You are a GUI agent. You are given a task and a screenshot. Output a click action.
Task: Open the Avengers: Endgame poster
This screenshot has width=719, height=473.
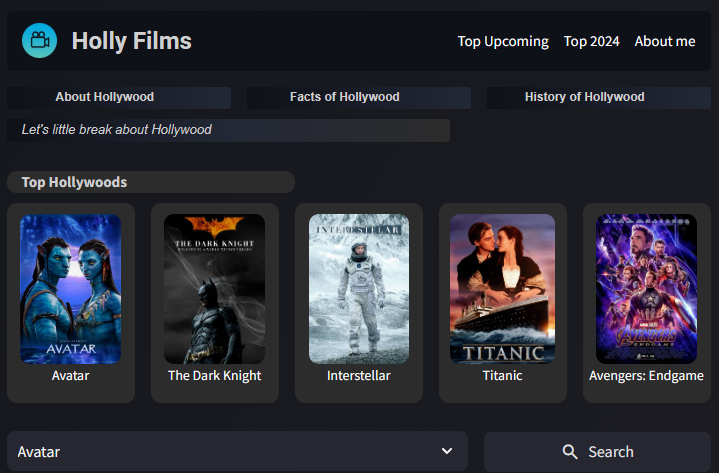[x=647, y=289]
